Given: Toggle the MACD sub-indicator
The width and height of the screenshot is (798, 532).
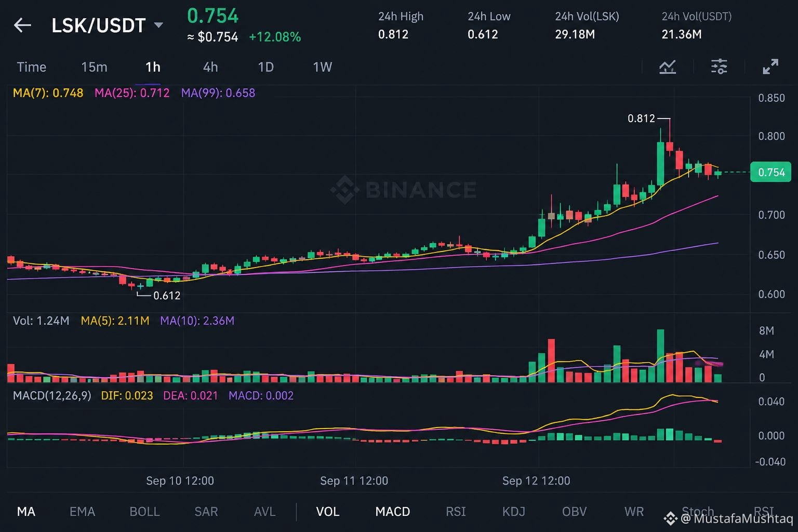Looking at the screenshot, I should point(393,512).
